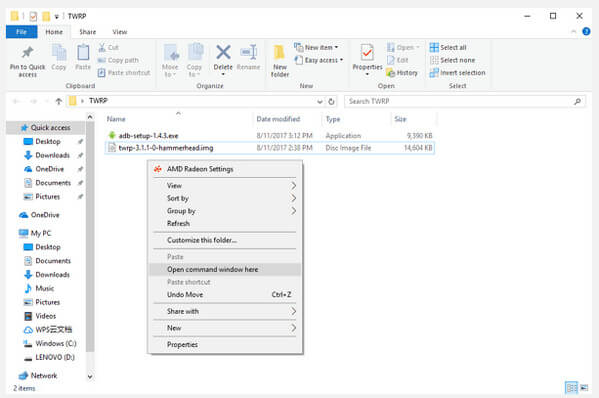Switch to the details view toggle at bottom right

click(571, 388)
